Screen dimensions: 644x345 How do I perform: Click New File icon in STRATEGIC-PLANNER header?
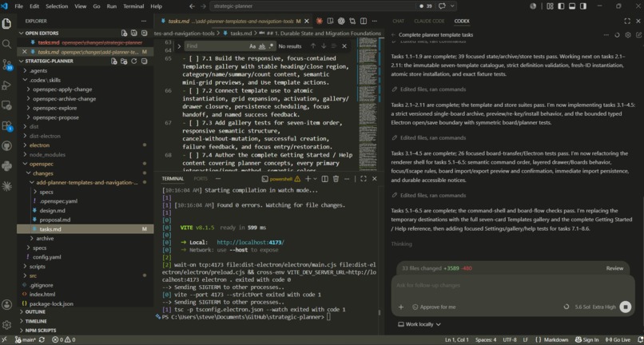coord(114,61)
